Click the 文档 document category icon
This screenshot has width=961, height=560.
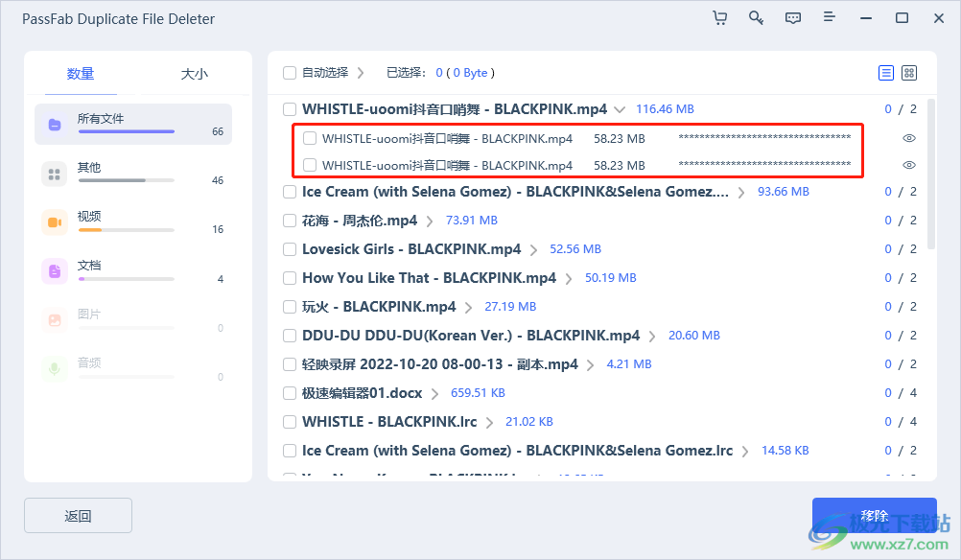[x=55, y=270]
